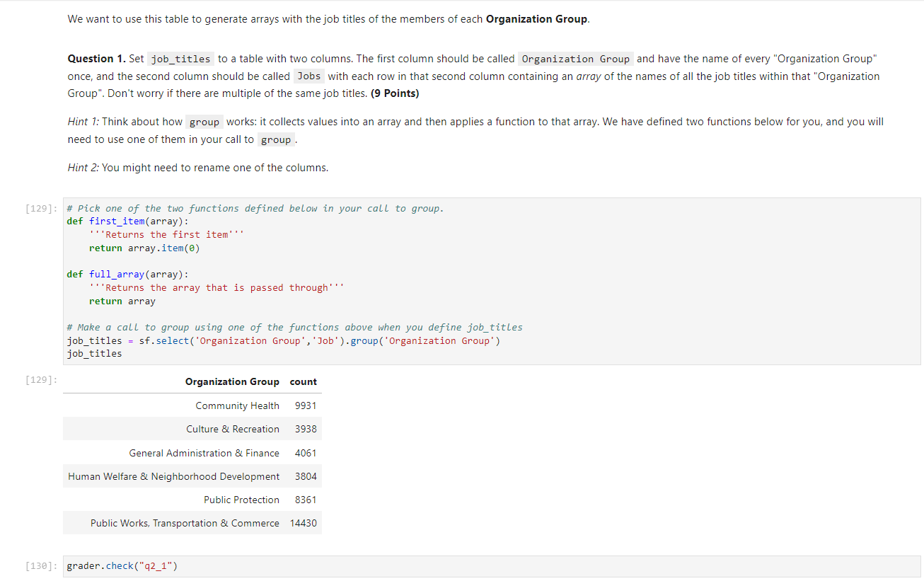This screenshot has height=581, width=924.
Task: Click the count column header
Action: pyautogui.click(x=304, y=381)
